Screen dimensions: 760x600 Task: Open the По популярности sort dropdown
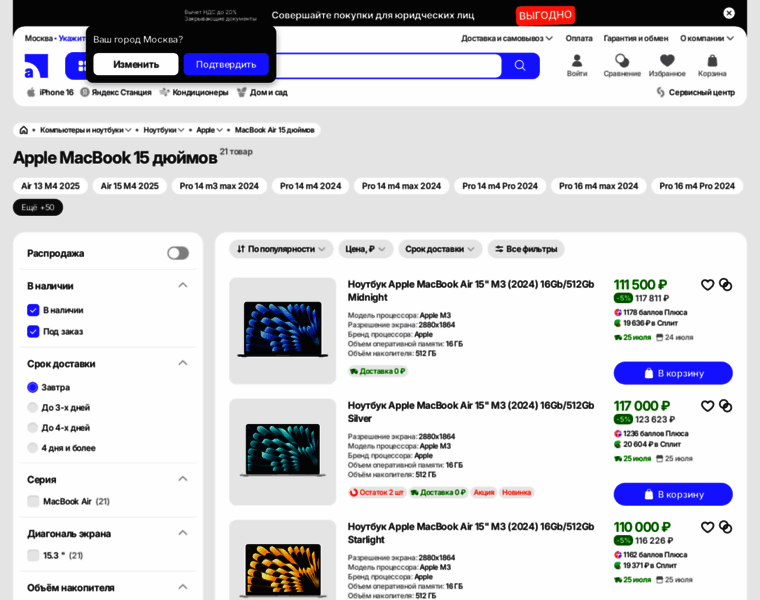pos(281,249)
